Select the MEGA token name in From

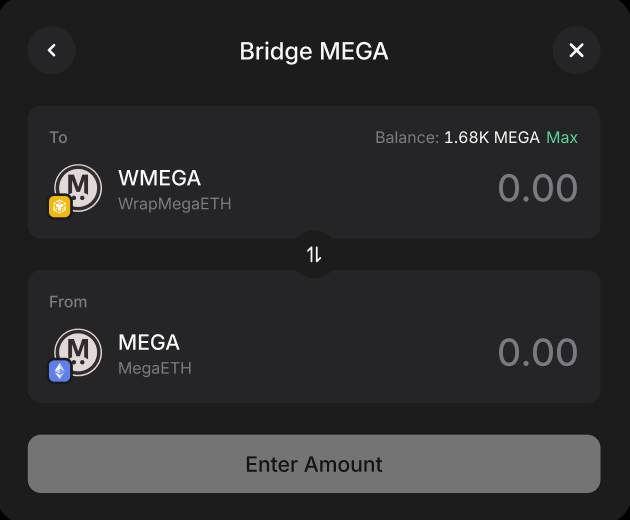pyautogui.click(x=149, y=342)
